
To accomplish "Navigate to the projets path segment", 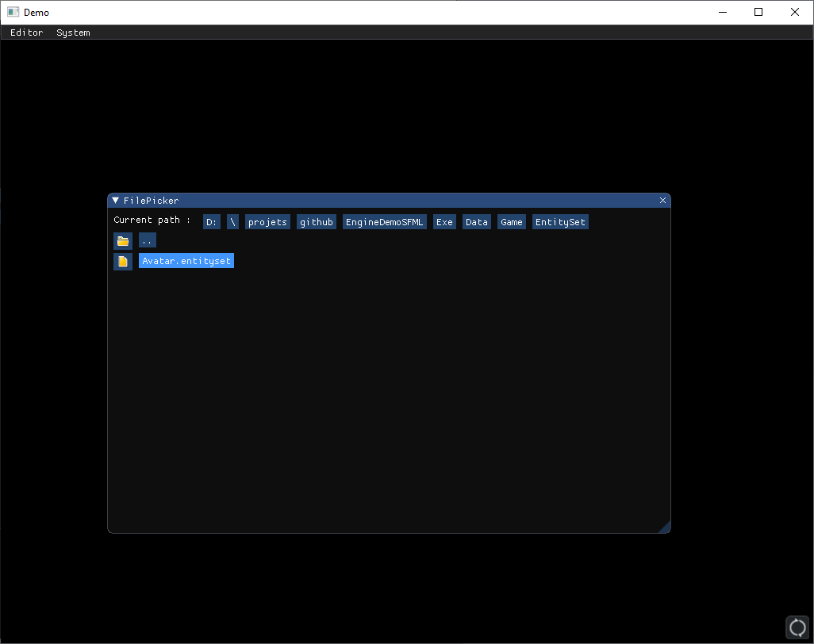I will click(x=267, y=222).
